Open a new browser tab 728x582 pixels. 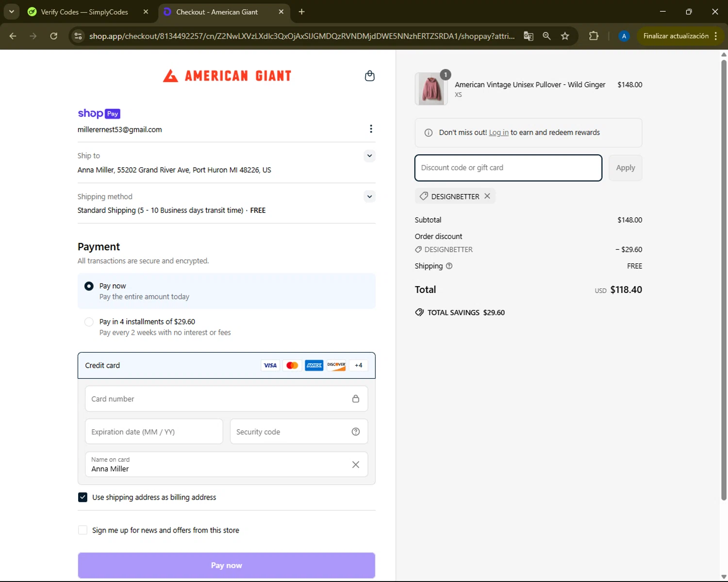click(301, 12)
